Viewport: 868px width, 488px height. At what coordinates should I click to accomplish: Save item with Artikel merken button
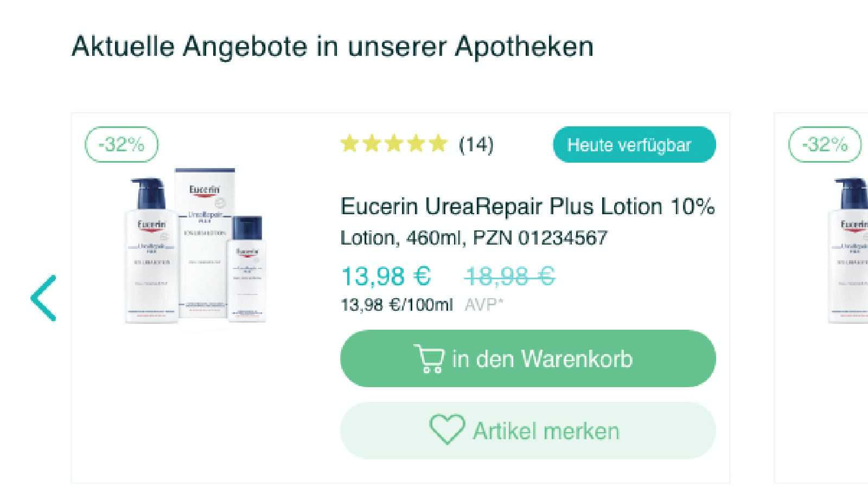(528, 431)
